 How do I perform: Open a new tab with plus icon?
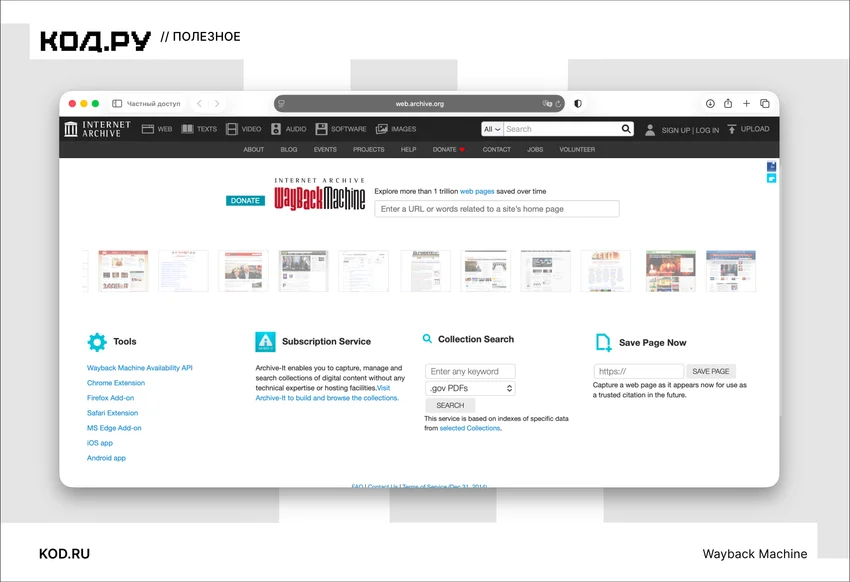(x=746, y=104)
